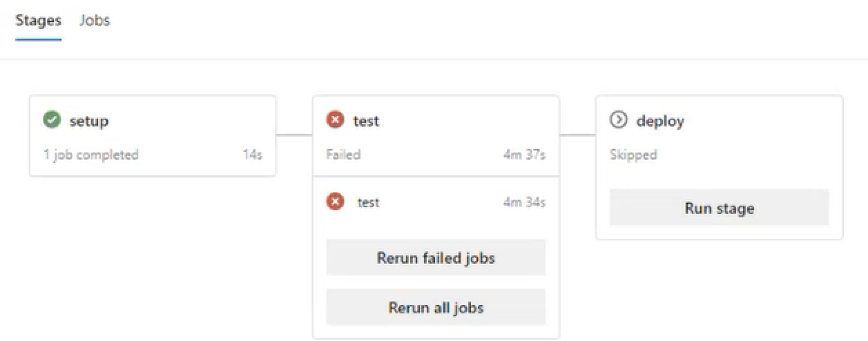
Task: Click the red error icon on test job row
Action: click(335, 202)
